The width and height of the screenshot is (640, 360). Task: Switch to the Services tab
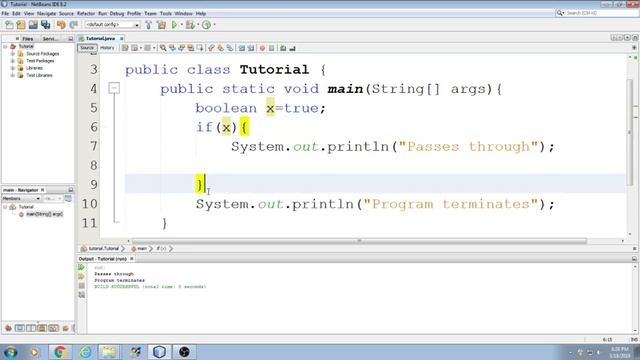pos(51,39)
